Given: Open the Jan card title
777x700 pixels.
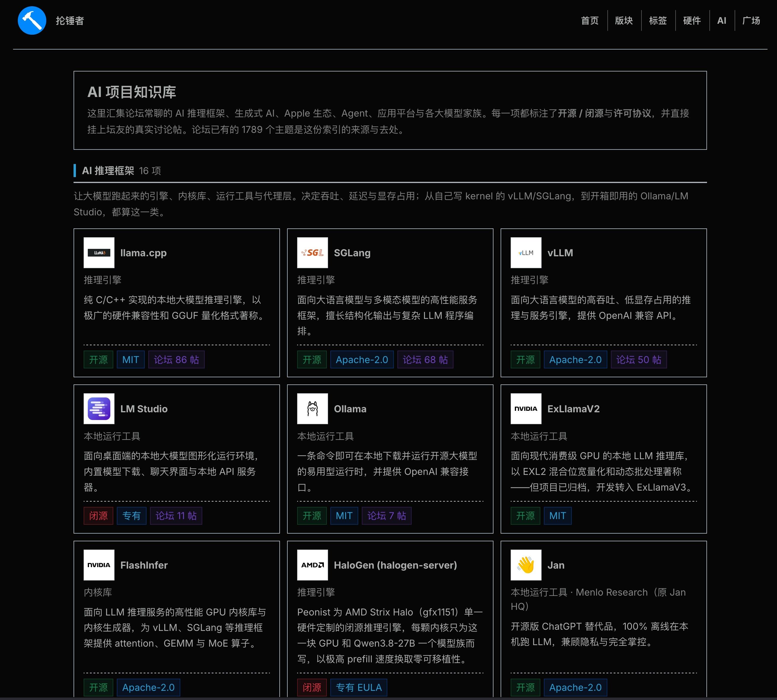Looking at the screenshot, I should point(556,565).
